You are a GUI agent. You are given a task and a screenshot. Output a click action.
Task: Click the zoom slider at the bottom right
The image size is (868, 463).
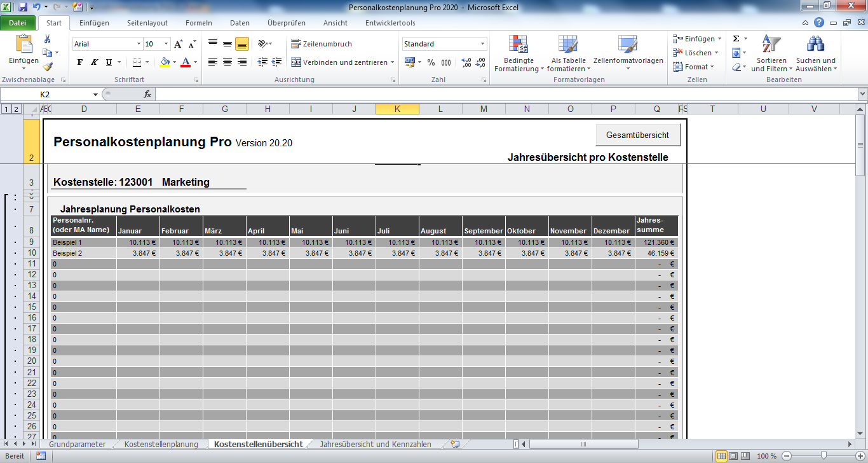tap(824, 456)
